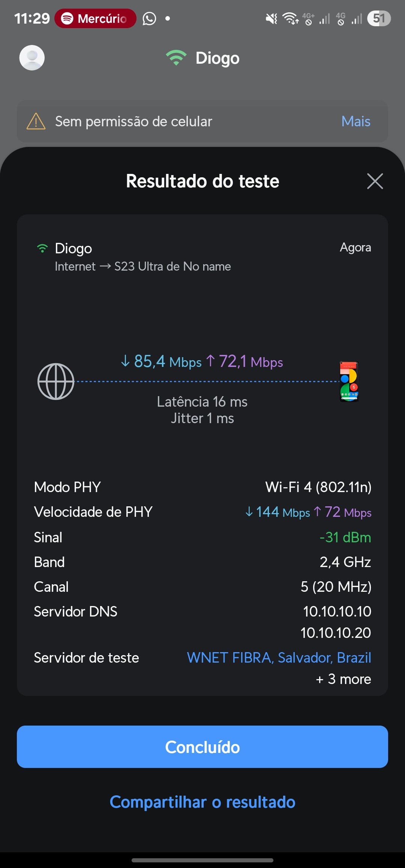Tap the 85,4 Mbps download speed
This screenshot has width=405, height=868.
[x=161, y=362]
